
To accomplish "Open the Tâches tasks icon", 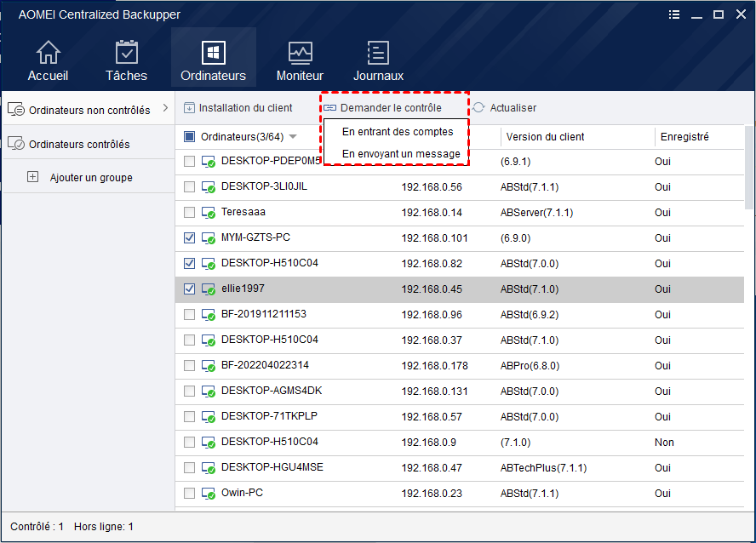I will [126, 52].
